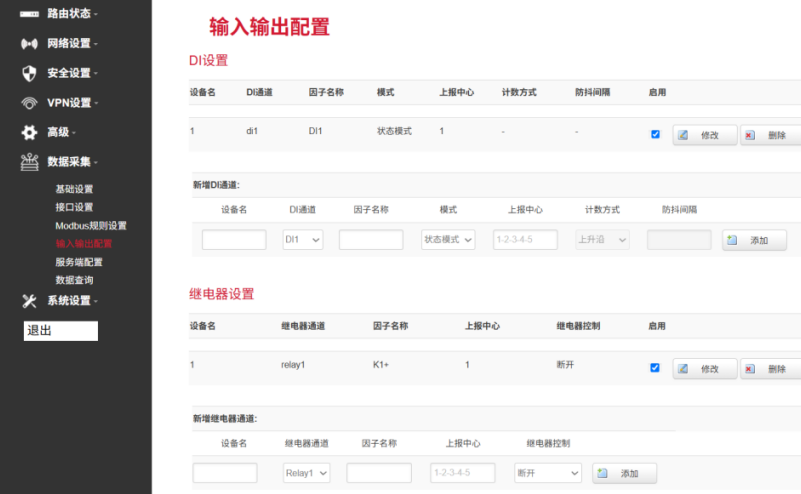Toggle enable checkbox for relay1 row
Image resolution: width=801 pixels, height=494 pixels.
[x=655, y=368]
